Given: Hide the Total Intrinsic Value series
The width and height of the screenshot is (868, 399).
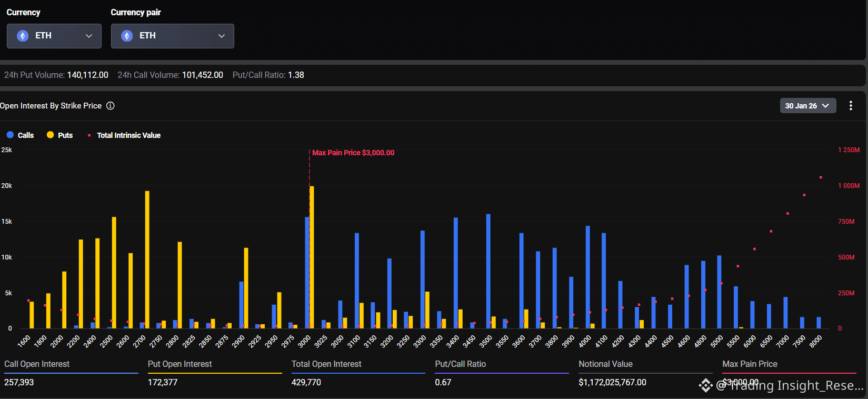Looking at the screenshot, I should 128,135.
